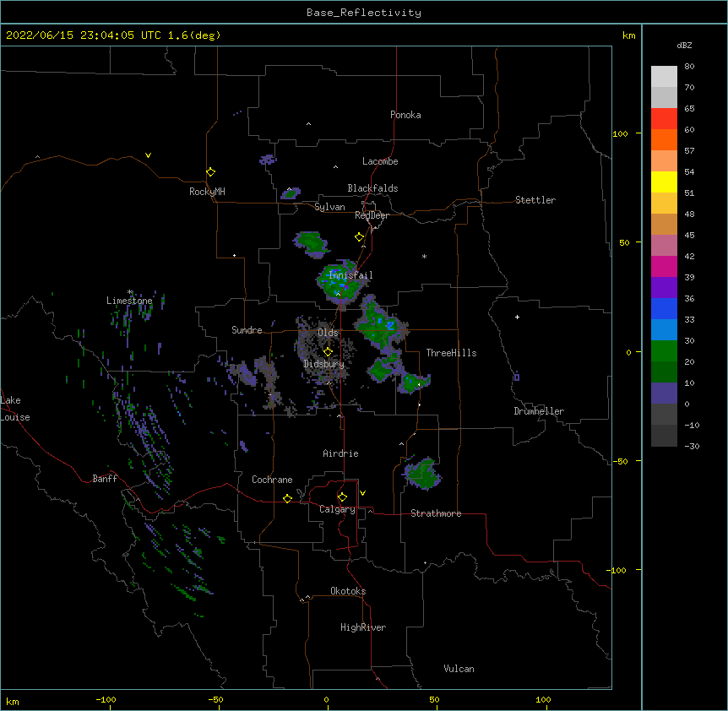Select the Limestone label
728x711 pixels.
[129, 301]
